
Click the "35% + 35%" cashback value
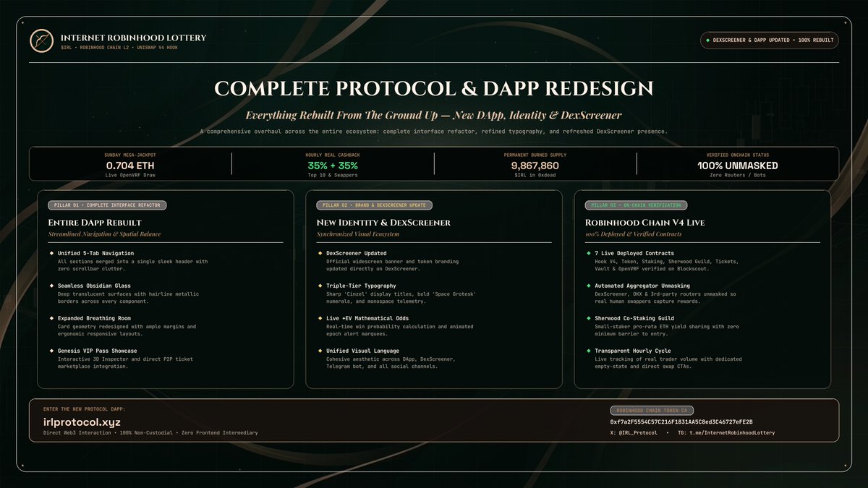click(333, 165)
